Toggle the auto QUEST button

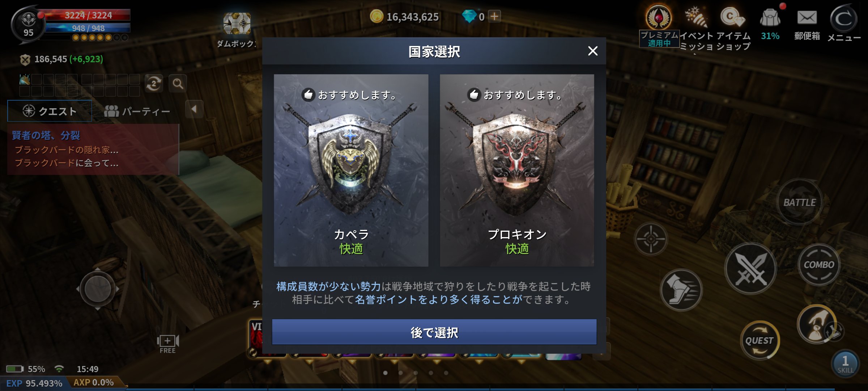pos(759,340)
